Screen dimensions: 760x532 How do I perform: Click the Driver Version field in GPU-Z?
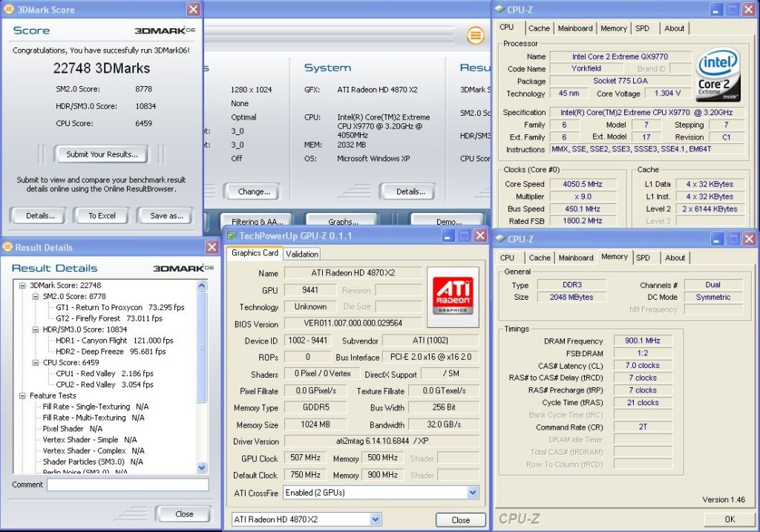[381, 441]
